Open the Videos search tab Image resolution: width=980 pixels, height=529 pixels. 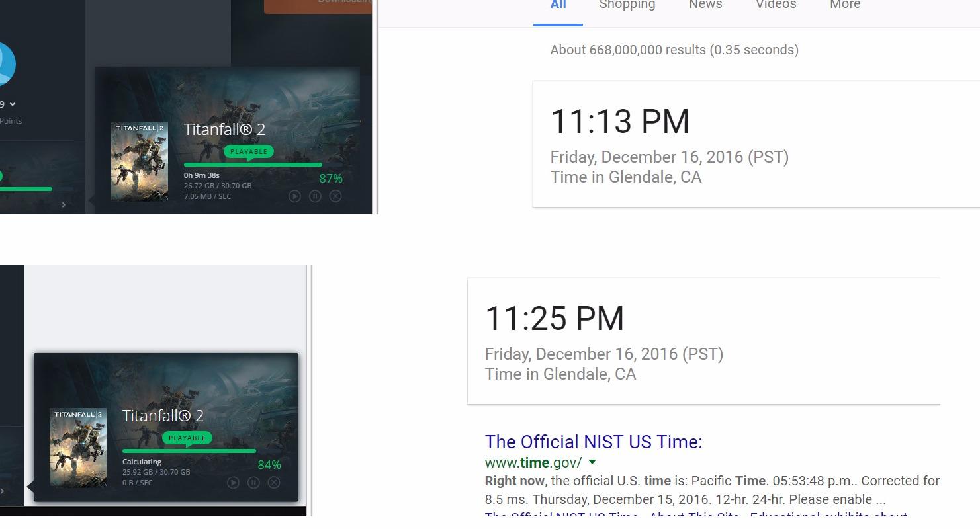coord(776,5)
